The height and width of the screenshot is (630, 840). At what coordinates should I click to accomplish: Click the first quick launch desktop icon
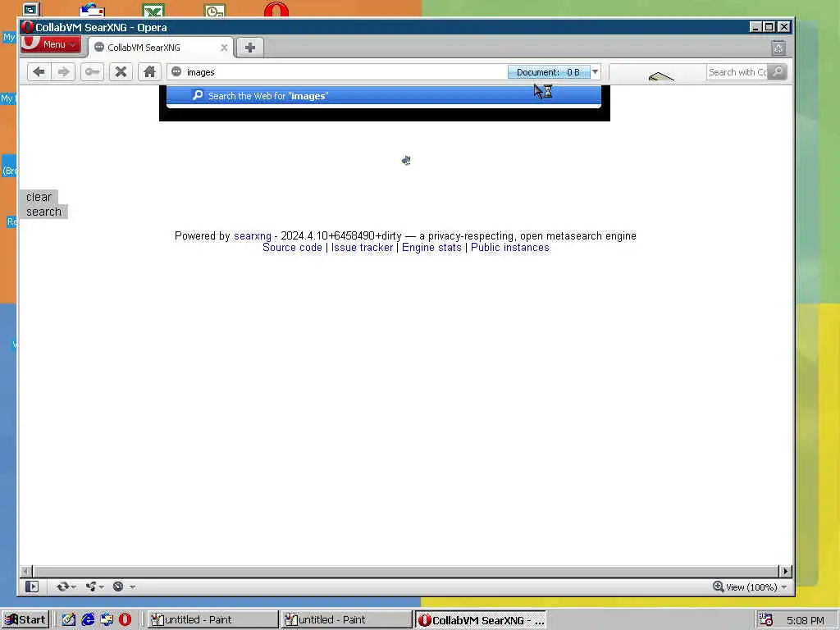[69, 620]
